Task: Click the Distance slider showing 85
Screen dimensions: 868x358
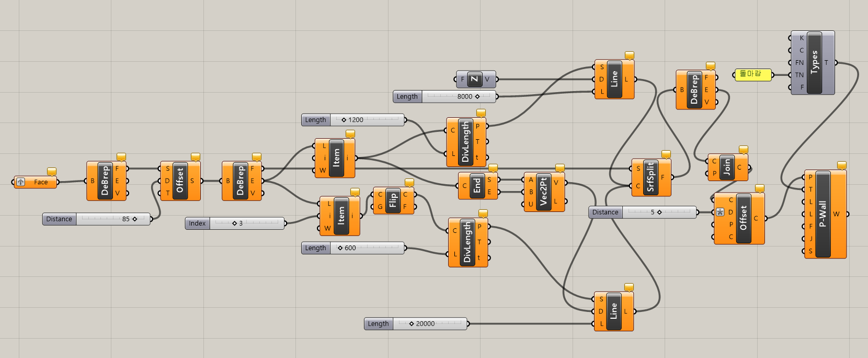Action: click(112, 219)
